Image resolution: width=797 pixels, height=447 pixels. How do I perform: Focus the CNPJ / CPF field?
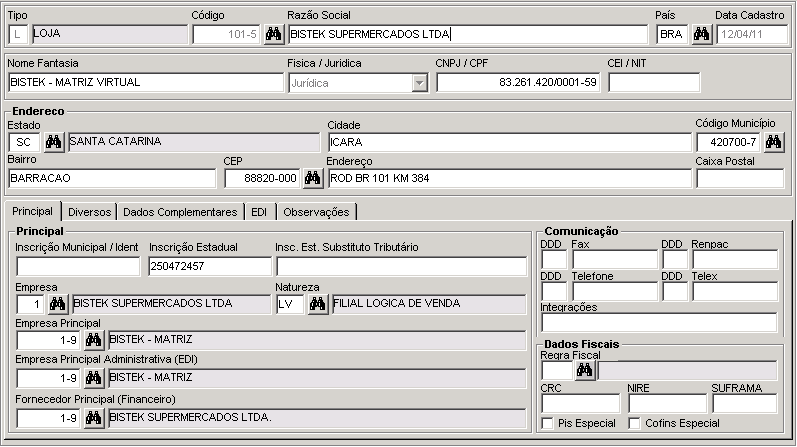click(518, 82)
